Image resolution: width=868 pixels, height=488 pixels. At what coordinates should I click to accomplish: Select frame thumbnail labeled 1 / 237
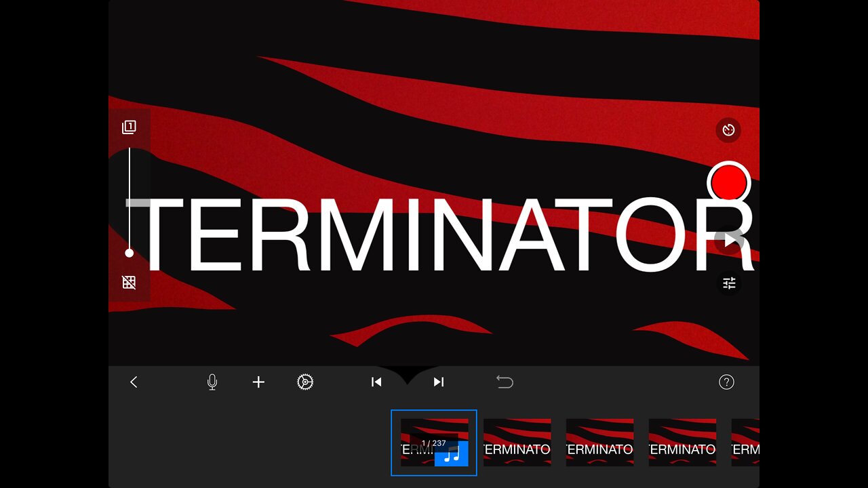pyautogui.click(x=434, y=443)
